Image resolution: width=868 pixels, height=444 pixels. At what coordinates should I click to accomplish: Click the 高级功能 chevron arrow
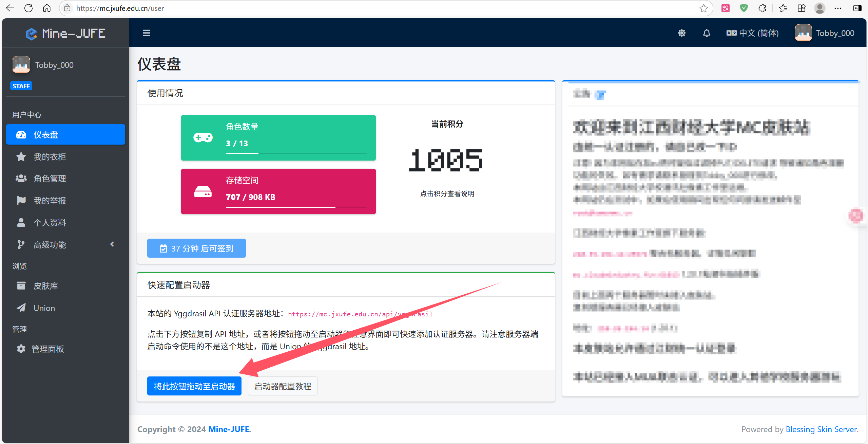(x=112, y=244)
